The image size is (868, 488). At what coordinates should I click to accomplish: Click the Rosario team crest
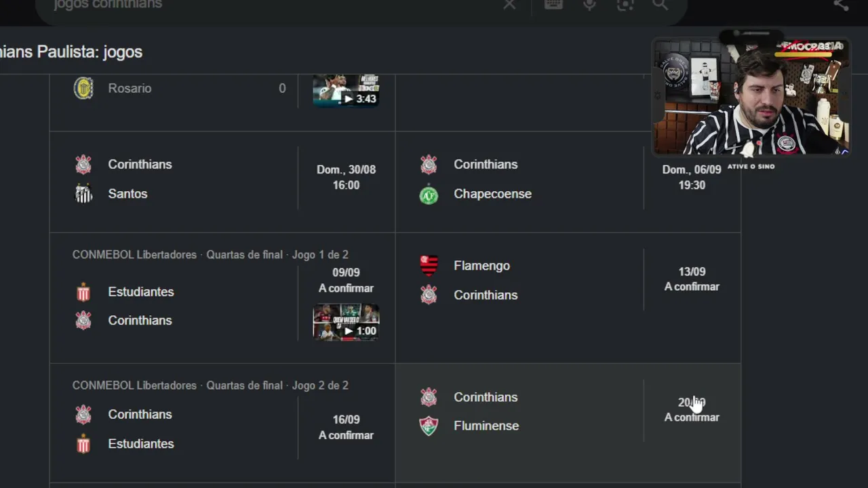click(83, 88)
